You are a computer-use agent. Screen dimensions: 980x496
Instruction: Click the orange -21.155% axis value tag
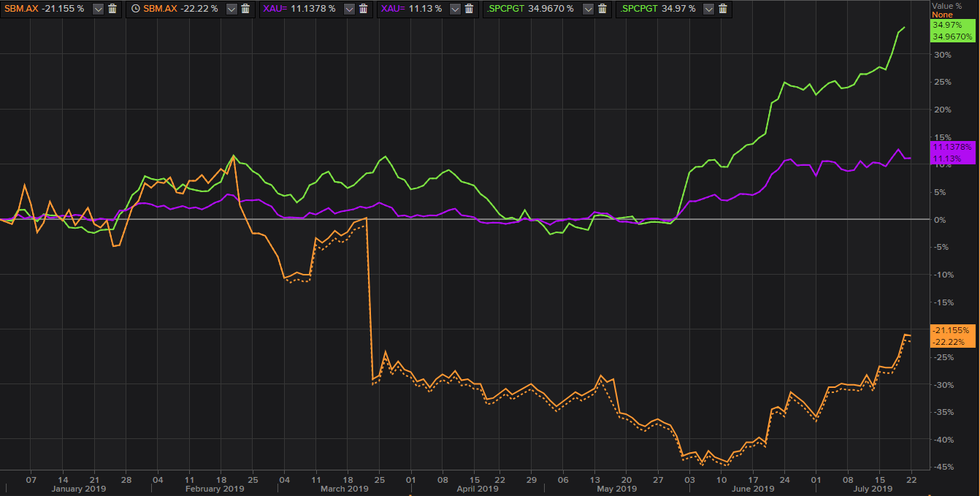(952, 330)
